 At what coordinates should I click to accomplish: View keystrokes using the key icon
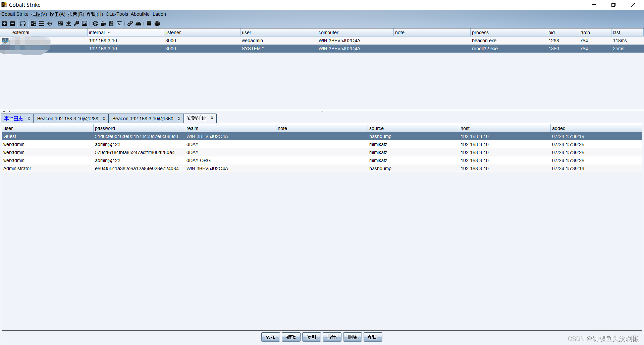pyautogui.click(x=76, y=23)
